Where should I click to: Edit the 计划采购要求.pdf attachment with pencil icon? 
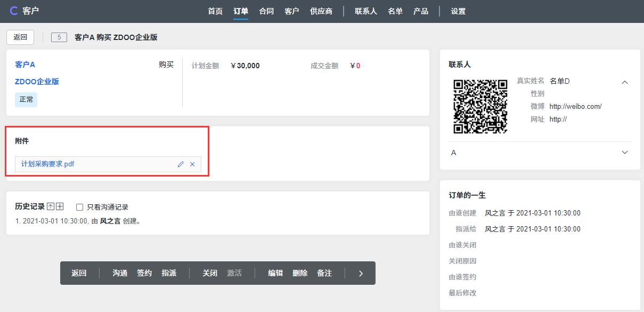point(181,164)
